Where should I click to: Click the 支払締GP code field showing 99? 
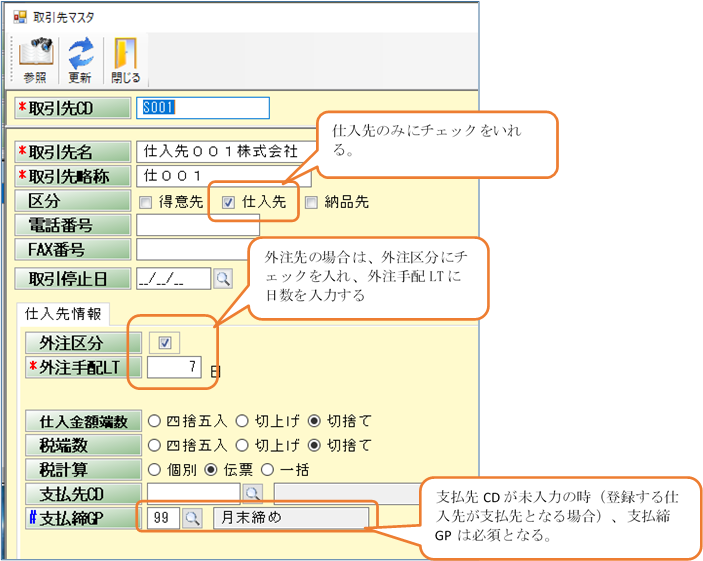coord(163,518)
